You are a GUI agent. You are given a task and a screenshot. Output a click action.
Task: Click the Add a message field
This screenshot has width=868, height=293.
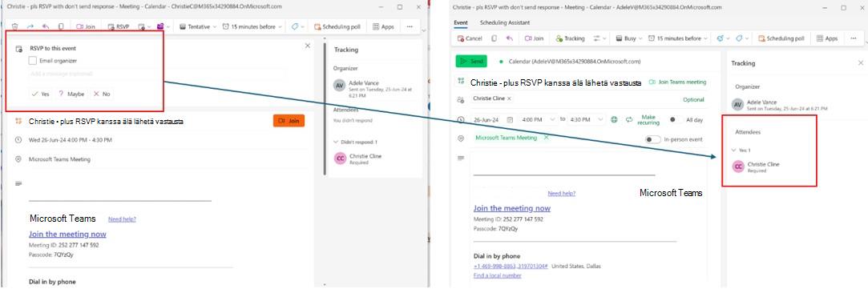[x=158, y=74]
